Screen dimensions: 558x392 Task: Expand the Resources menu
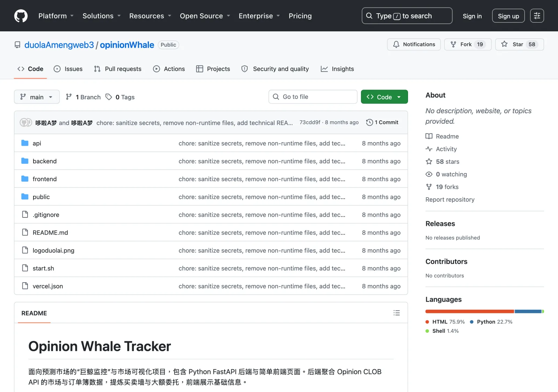(150, 16)
